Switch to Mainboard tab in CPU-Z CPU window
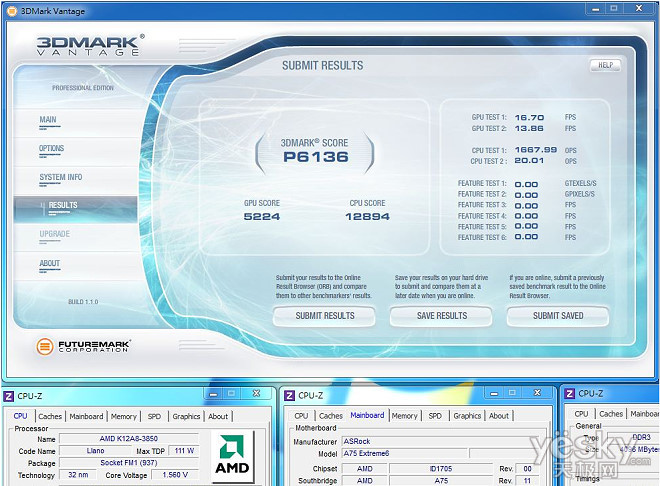The width and height of the screenshot is (660, 486). tap(86, 416)
